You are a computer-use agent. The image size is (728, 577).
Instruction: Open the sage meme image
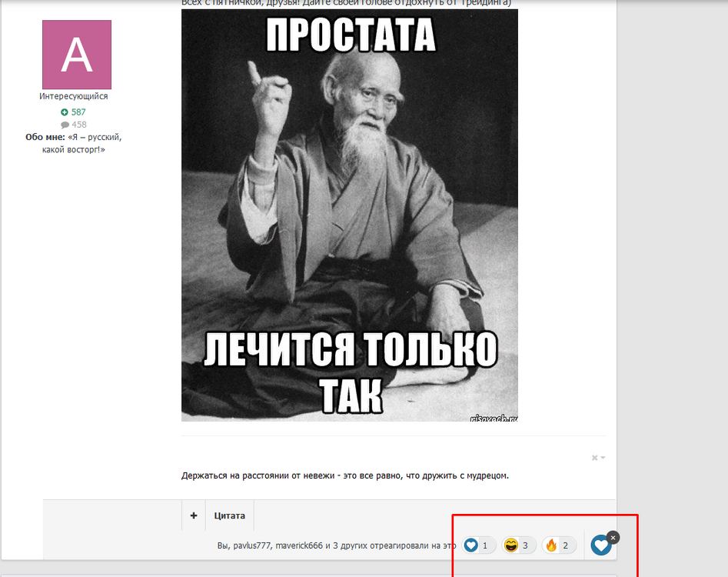350,215
